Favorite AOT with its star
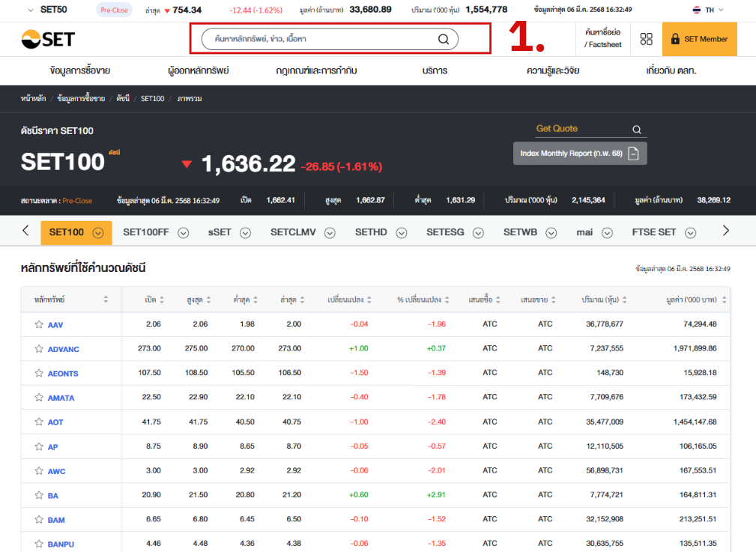This screenshot has width=756, height=552. (x=39, y=422)
